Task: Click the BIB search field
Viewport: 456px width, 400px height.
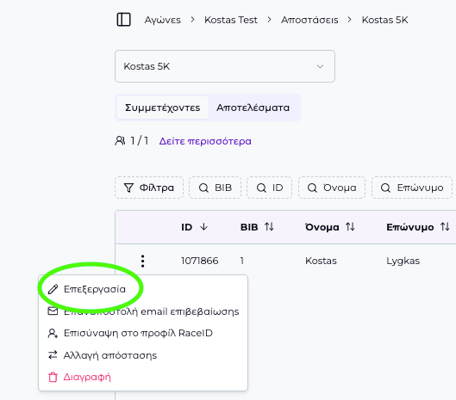Action: 215,188
